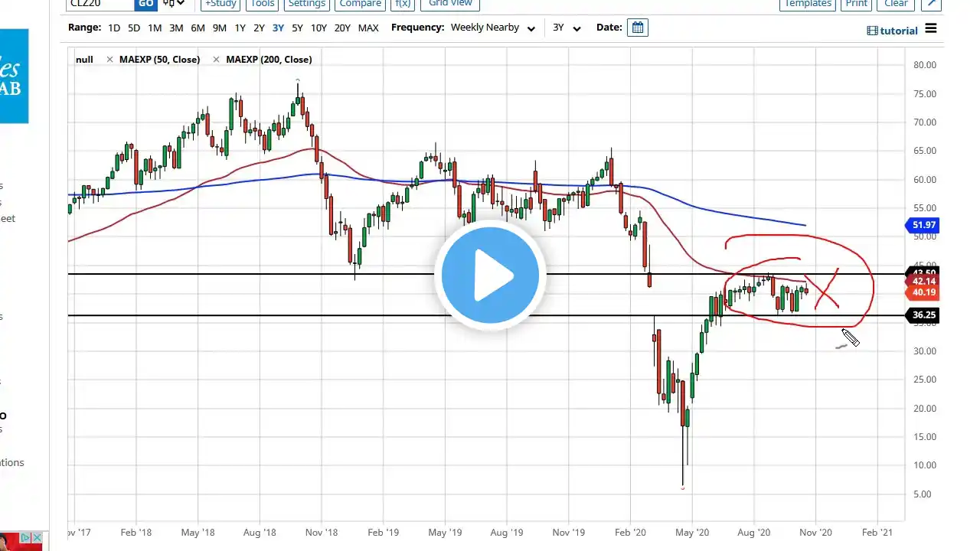Remove the MAEXP (200, Close) study
The image size is (980, 551).
tap(216, 60)
